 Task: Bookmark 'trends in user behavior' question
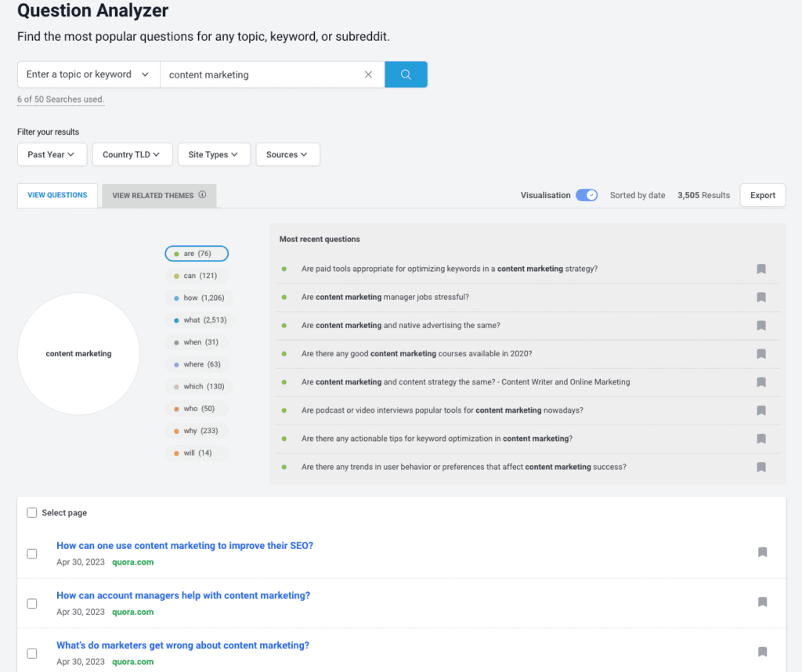coord(761,467)
